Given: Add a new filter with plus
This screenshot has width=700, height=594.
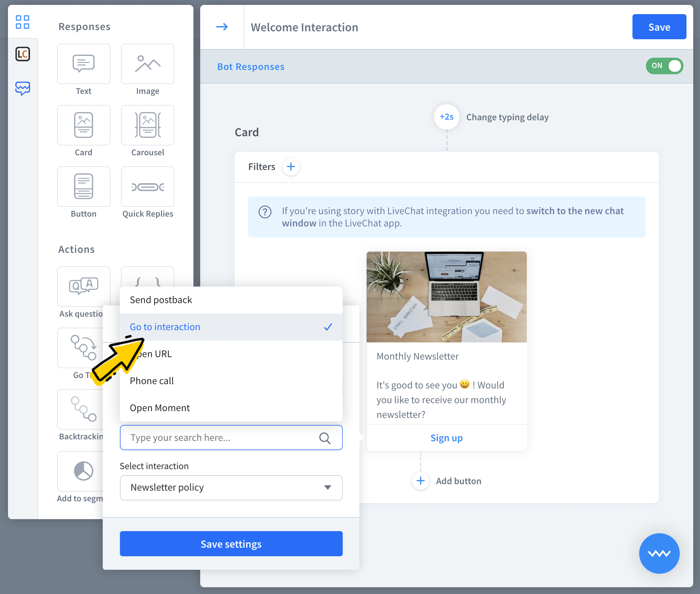Looking at the screenshot, I should 291,167.
